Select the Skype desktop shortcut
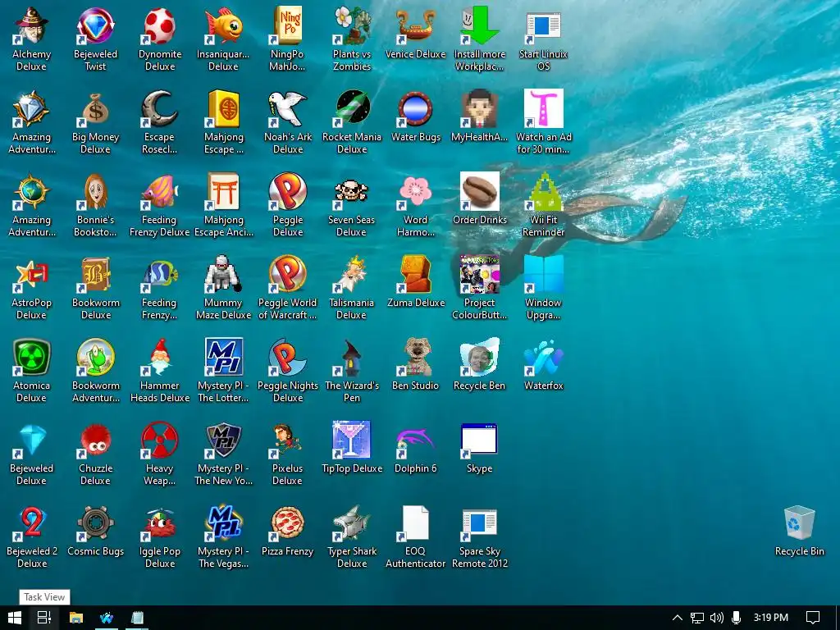Viewport: 840px width, 630px height. [x=479, y=441]
